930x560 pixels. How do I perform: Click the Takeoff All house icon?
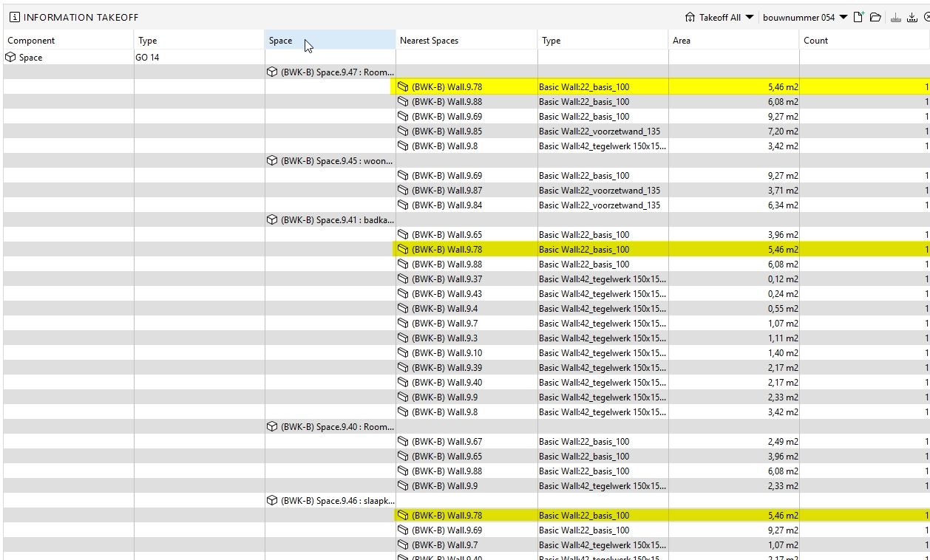tap(690, 17)
